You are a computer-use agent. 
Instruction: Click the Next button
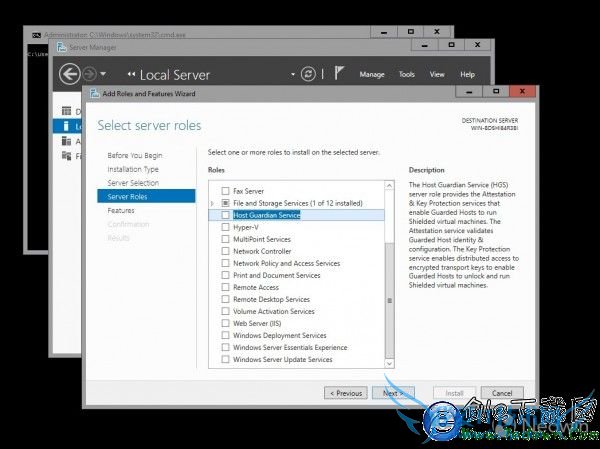[393, 393]
